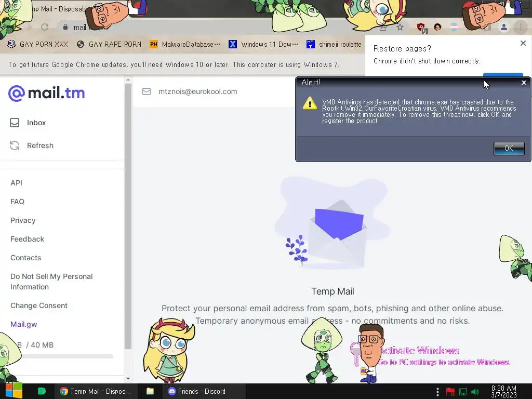Open the green chat app in taskbar
This screenshot has height=399, width=532.
42,391
